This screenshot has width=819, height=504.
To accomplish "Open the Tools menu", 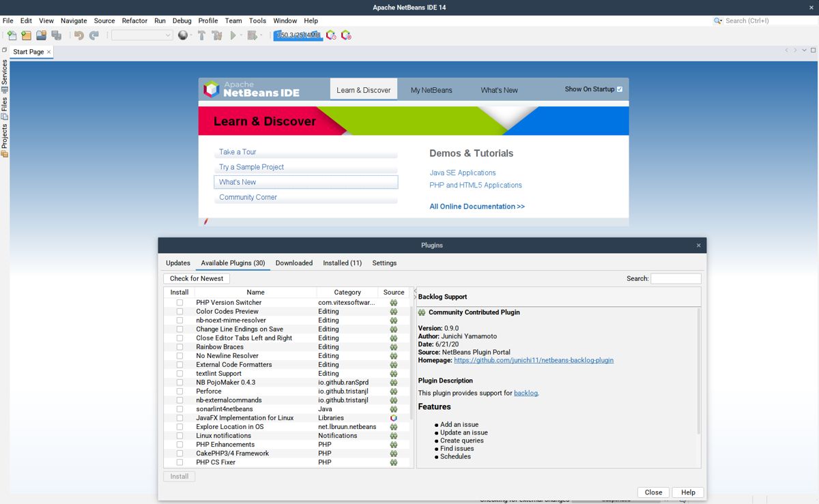I will click(257, 21).
